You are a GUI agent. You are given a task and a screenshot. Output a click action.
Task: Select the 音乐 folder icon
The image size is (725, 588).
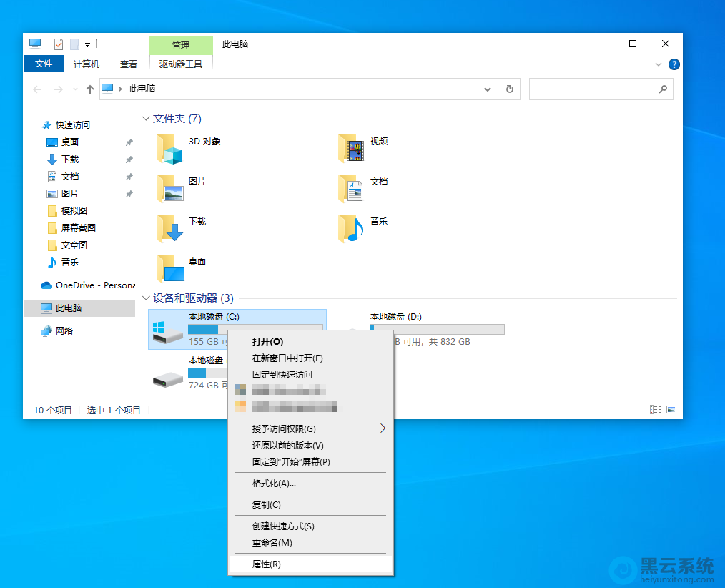click(x=352, y=229)
